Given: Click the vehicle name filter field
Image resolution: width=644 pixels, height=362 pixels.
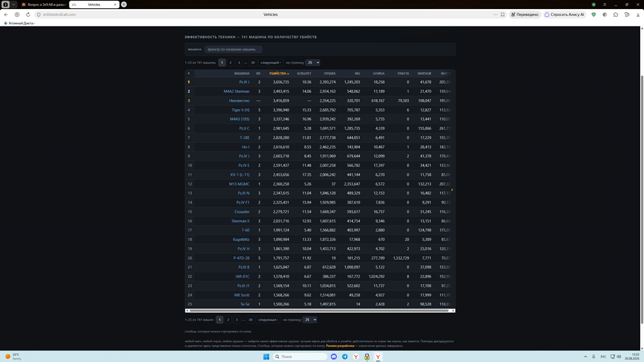Looking at the screenshot, I should [233, 50].
